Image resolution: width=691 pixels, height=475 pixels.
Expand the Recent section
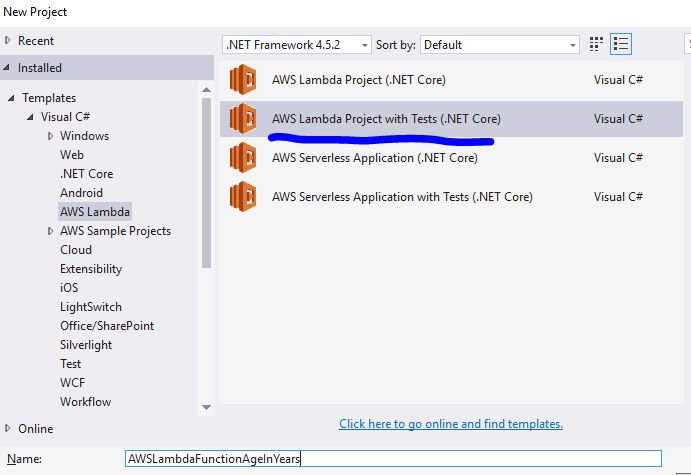pos(7,41)
